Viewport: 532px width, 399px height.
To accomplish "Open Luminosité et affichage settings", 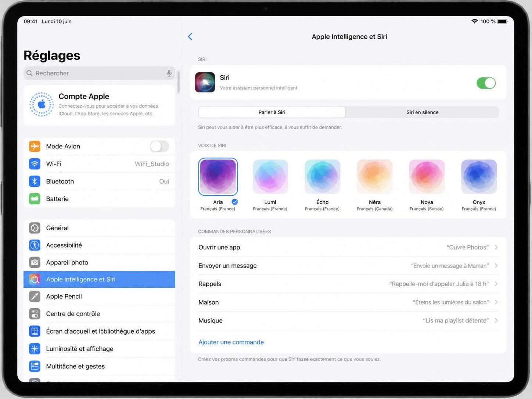I will coord(99,349).
